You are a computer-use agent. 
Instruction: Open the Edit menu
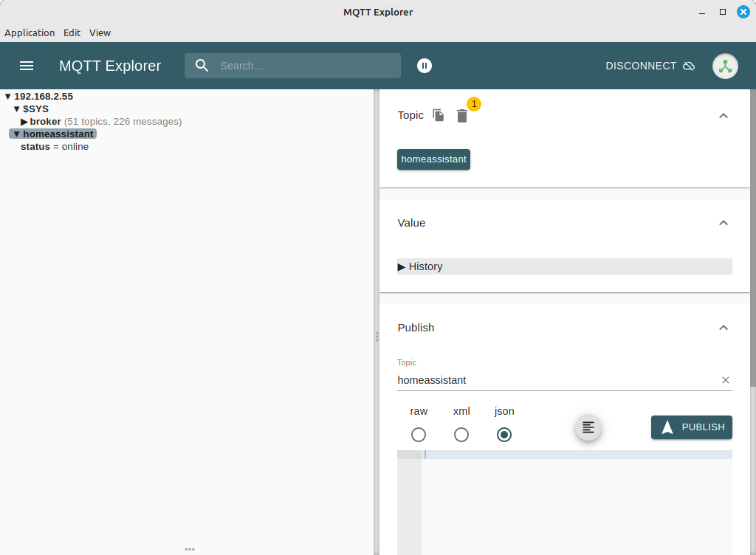click(72, 32)
